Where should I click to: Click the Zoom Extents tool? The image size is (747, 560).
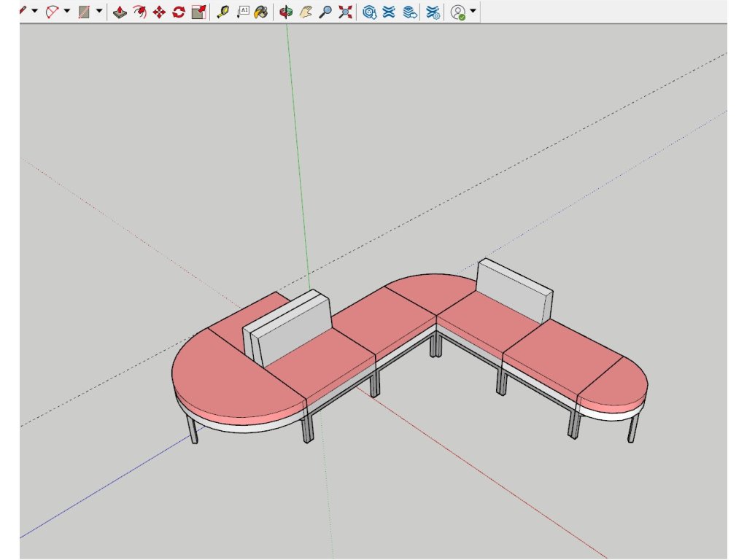click(345, 12)
